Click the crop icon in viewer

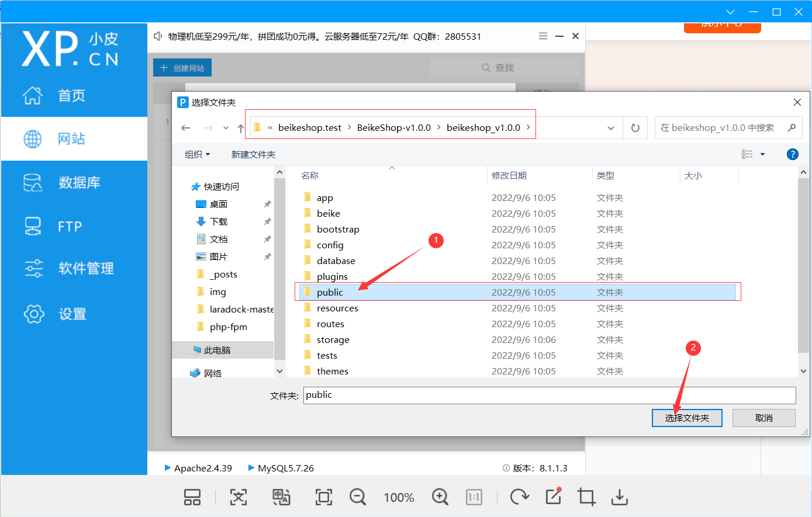586,497
